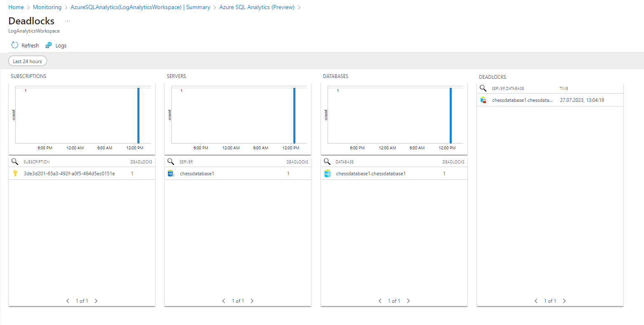Go to previous page in Servers list
The width and height of the screenshot is (644, 325).
pyautogui.click(x=224, y=301)
